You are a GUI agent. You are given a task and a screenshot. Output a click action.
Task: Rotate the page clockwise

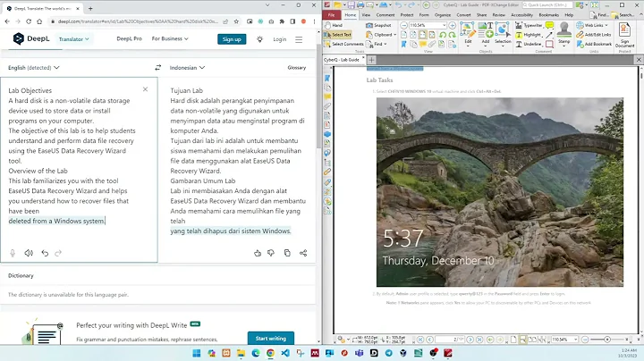click(x=453, y=35)
